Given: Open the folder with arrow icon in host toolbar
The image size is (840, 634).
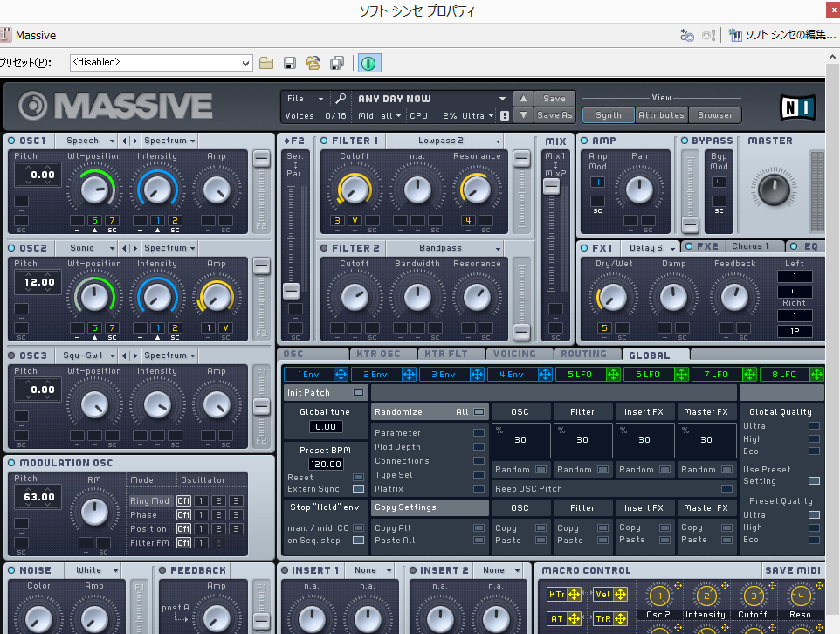Looking at the screenshot, I should click(x=313, y=63).
